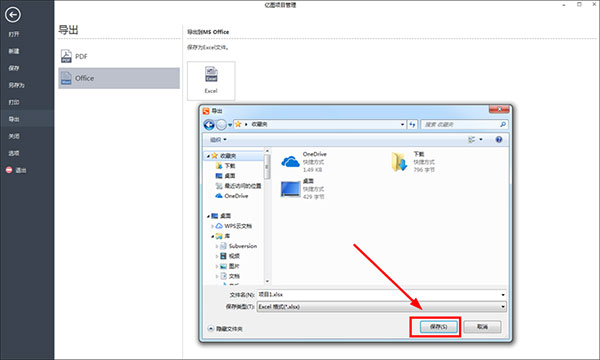Select Office in the export list
The image size is (600, 360).
coord(119,78)
